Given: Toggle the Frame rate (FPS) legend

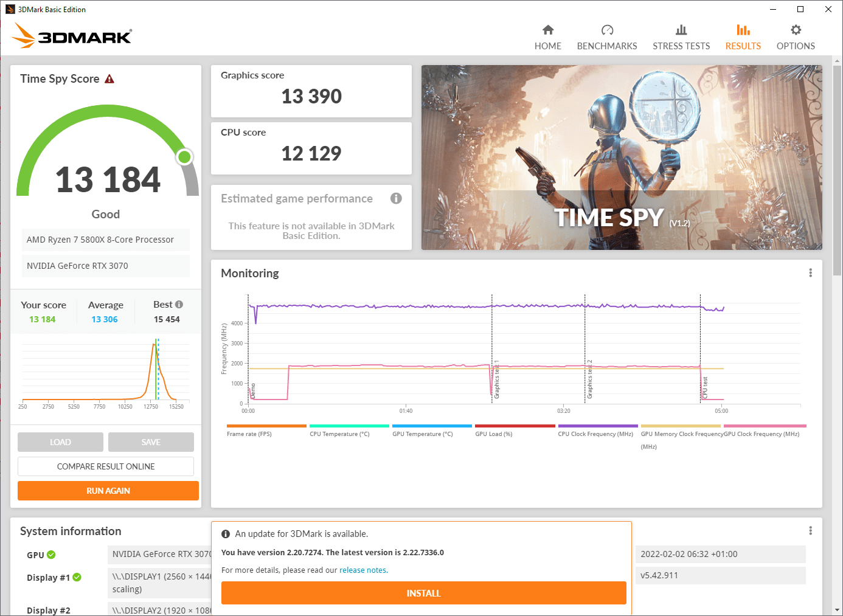Looking at the screenshot, I should (x=266, y=431).
